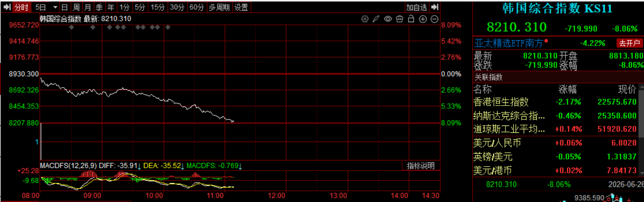Viewport: 644px width, 202px height.
Task: Click the 14:30 time axis label
Action: click(x=431, y=196)
